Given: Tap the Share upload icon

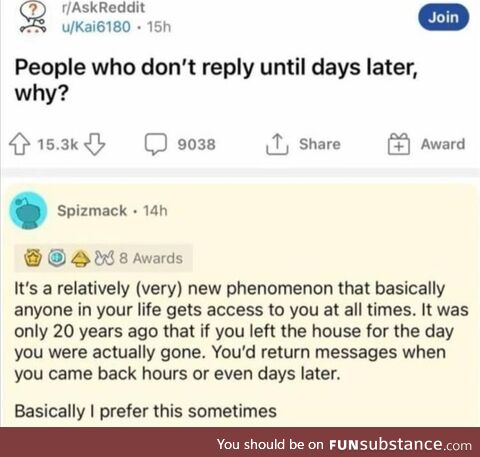Looking at the screenshot, I should pos(277,144).
